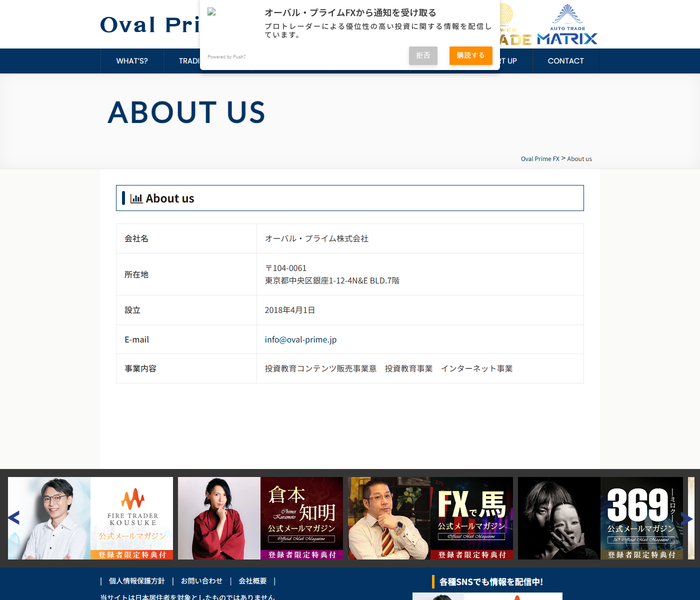This screenshot has width=700, height=600.
Task: Open the WHAT'S? menu item
Action: 132,61
